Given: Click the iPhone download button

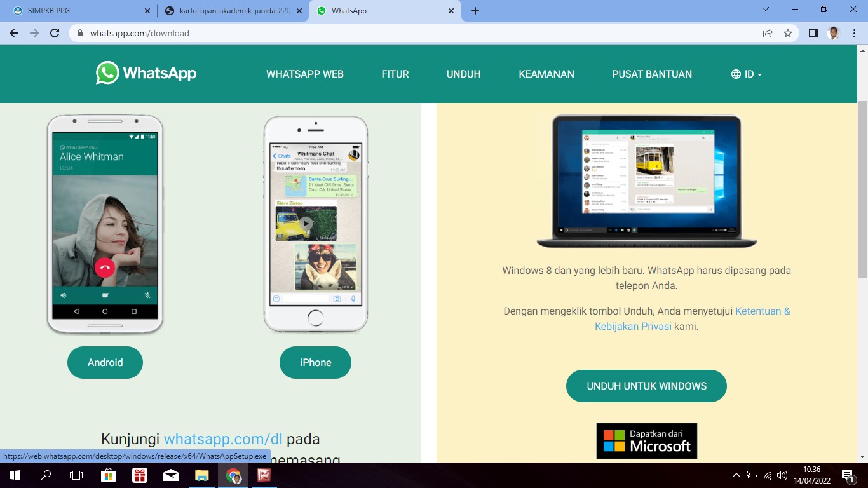Looking at the screenshot, I should pos(315,362).
